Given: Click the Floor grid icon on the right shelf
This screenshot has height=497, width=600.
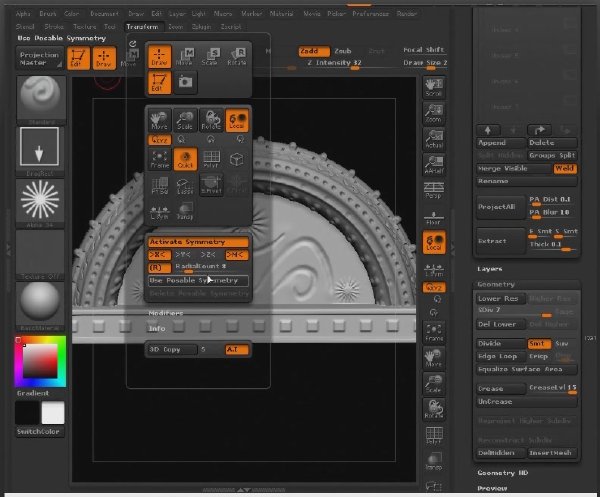Looking at the screenshot, I should point(434,216).
